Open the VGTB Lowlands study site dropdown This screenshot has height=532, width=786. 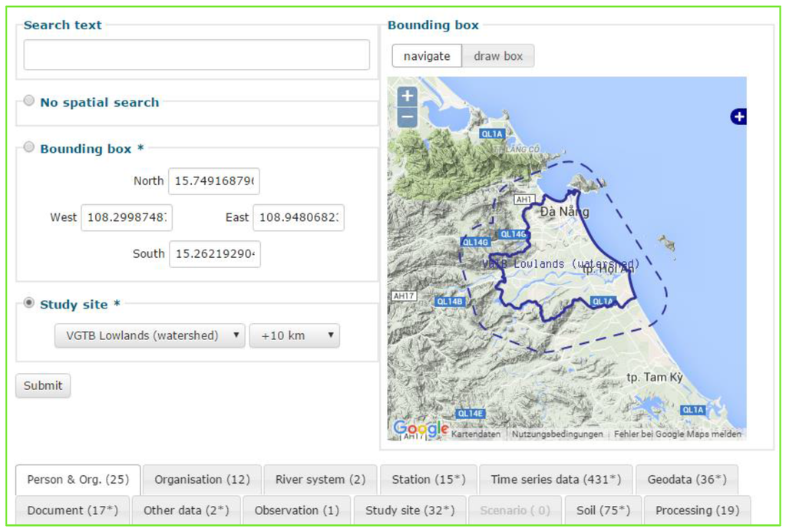coord(150,335)
